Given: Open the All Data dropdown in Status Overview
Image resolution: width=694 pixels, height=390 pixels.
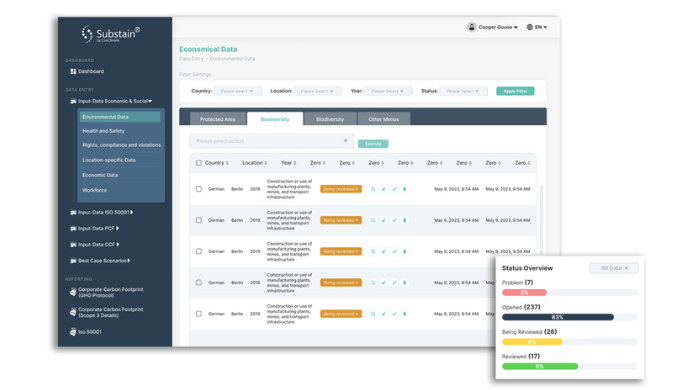Looking at the screenshot, I should tap(614, 268).
